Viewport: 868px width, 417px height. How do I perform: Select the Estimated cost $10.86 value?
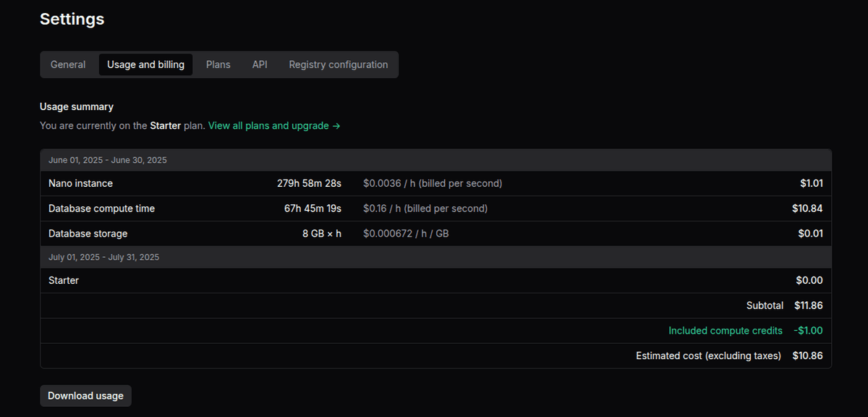(807, 355)
